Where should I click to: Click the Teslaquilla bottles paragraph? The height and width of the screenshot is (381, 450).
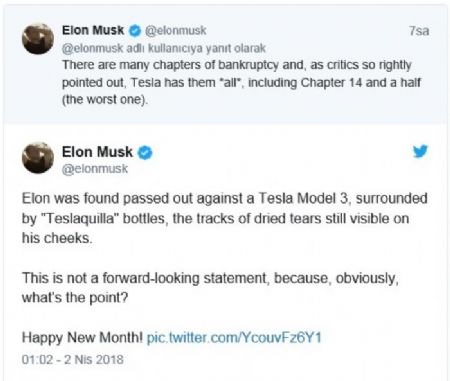224,218
